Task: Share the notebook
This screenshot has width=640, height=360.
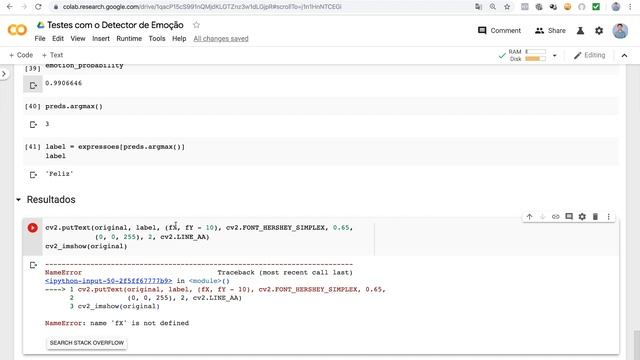Action: pyautogui.click(x=550, y=31)
